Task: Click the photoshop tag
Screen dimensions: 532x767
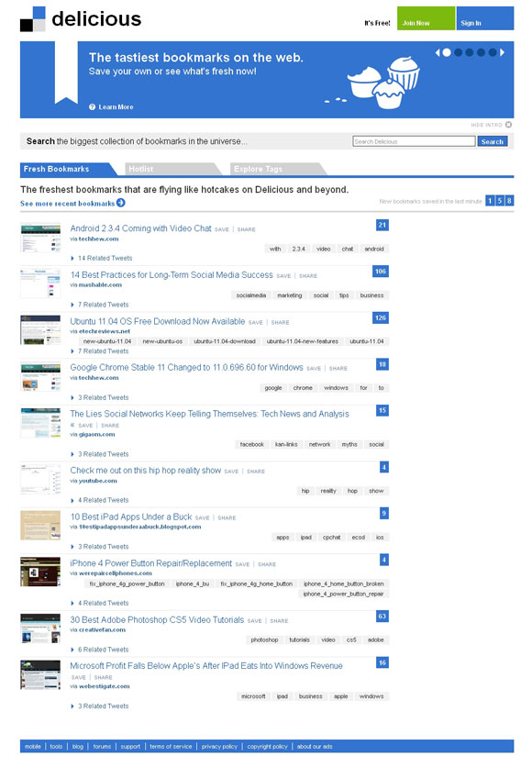Action: click(264, 639)
